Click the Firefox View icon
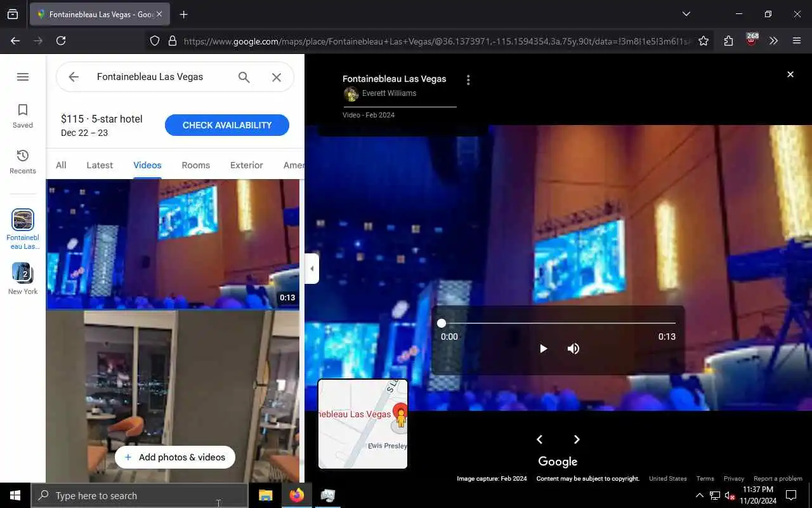812x508 pixels. 13,14
